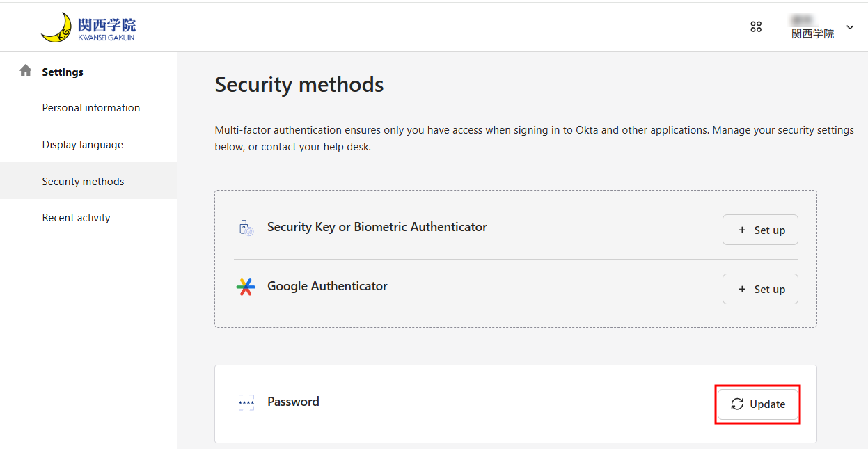This screenshot has height=449, width=868.
Task: Set up Google Authenticator
Action: 760,289
